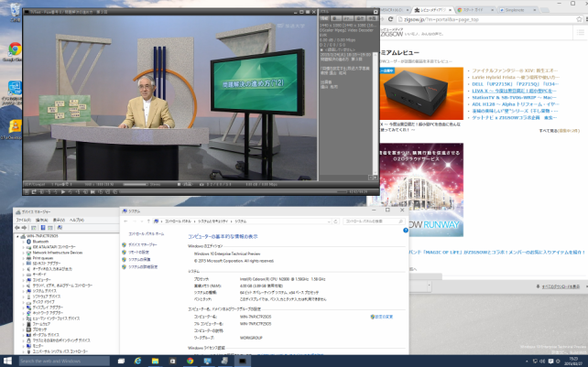Expand the SD ホスト アダプター node
Image resolution: width=588 pixels, height=367 pixels.
click(23, 264)
